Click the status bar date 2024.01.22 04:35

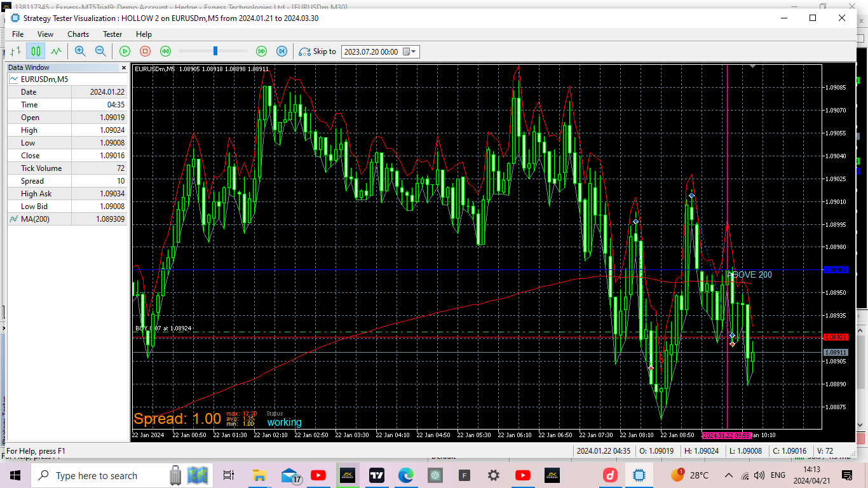[x=603, y=451]
